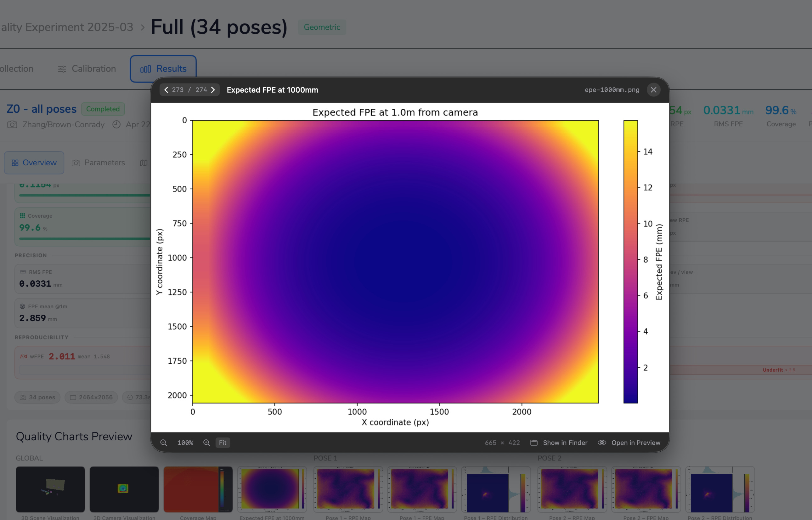Select the Overview sub-tab

(34, 163)
